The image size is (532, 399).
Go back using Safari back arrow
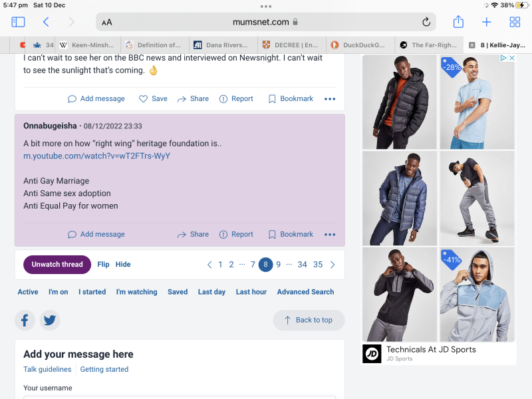pyautogui.click(x=46, y=22)
